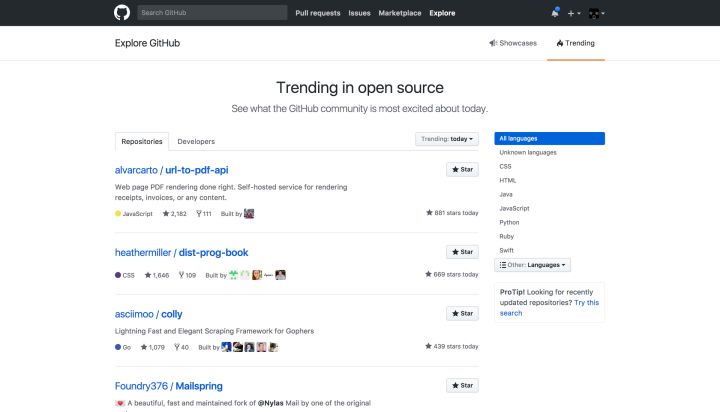Switch to the Developers tab

coord(196,141)
